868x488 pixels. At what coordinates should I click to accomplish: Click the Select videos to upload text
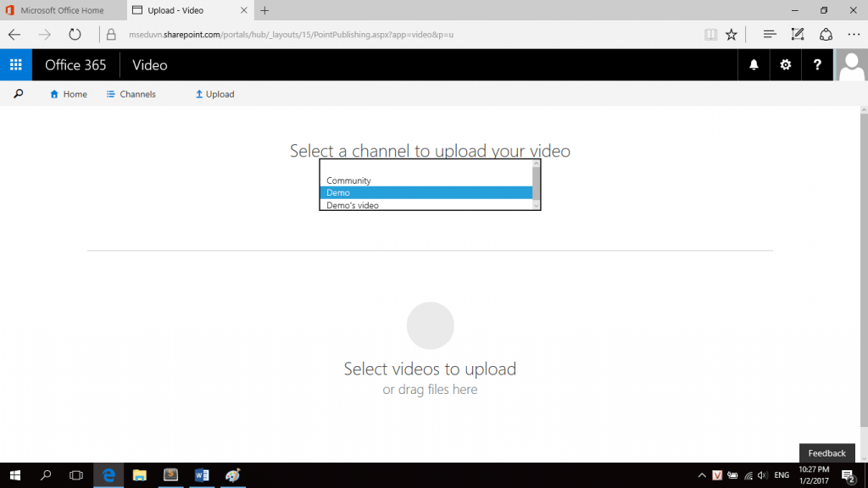pos(430,369)
